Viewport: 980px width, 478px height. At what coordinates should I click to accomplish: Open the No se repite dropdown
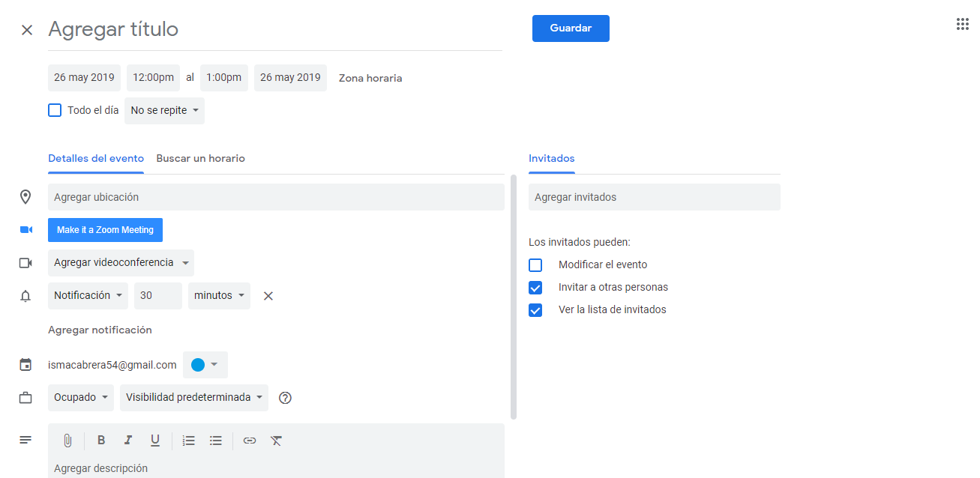164,111
